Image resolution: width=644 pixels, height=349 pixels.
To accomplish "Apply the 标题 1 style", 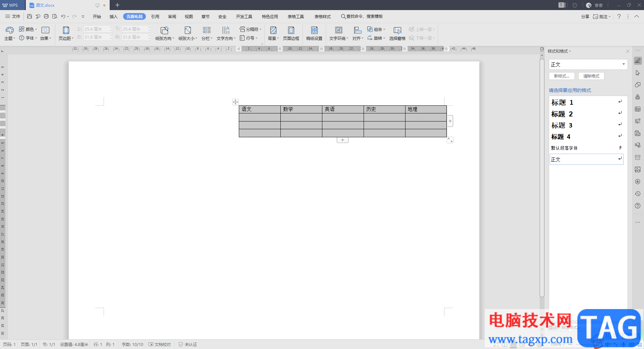I will click(x=586, y=102).
